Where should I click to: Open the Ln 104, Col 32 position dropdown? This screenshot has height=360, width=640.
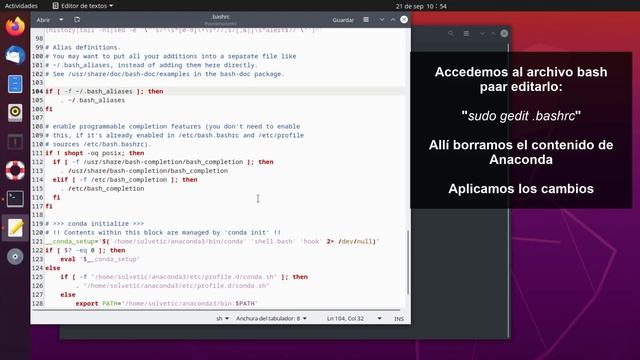pos(354,318)
